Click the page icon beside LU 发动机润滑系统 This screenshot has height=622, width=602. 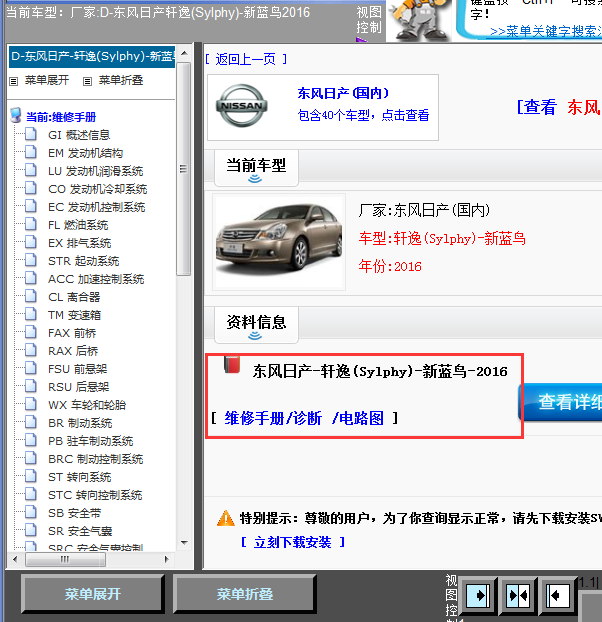[x=31, y=170]
